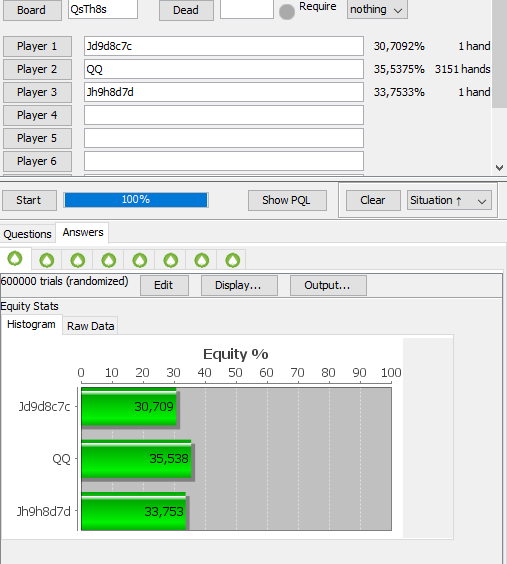Select the seventh green spade answer tab
Viewport: 507px width, 564px height.
[x=201, y=260]
